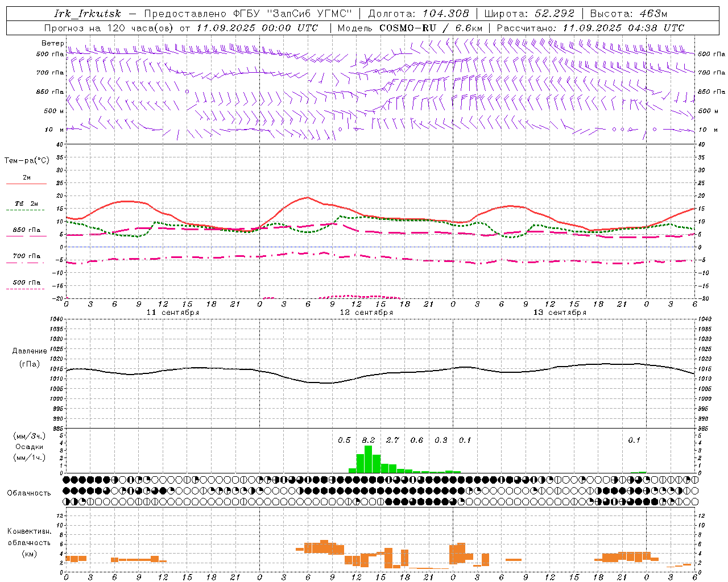
Task: Click the red 2m temperature peak on 12 сентября
Action: pos(308,197)
